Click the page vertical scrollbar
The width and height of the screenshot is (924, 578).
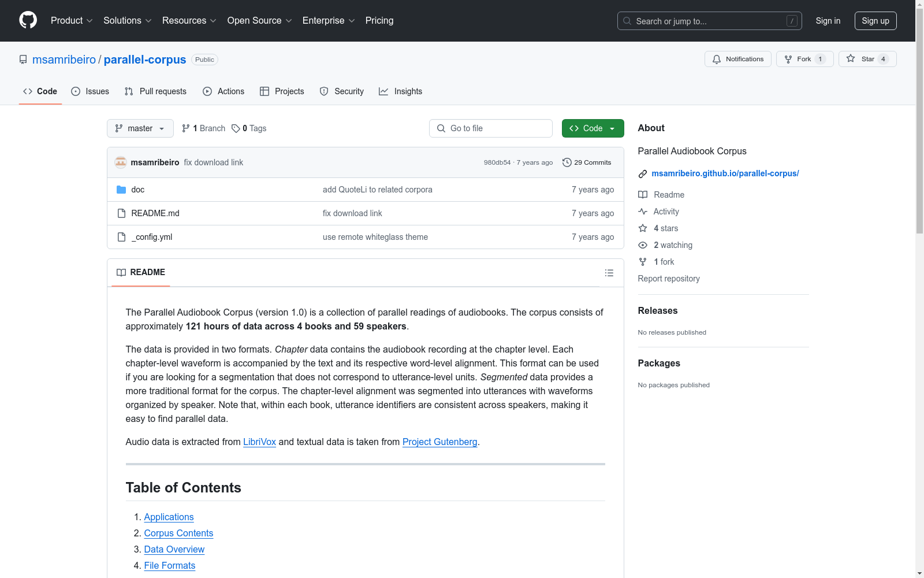pos(919,121)
